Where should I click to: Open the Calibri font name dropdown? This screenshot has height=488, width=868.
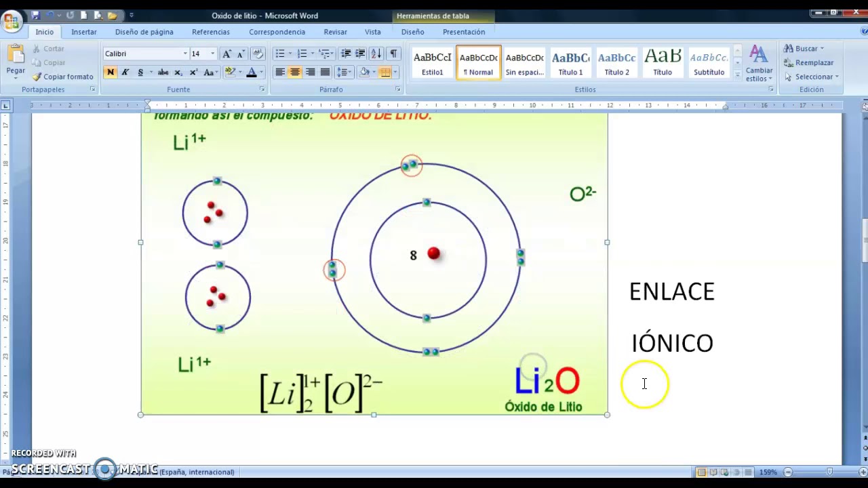[x=185, y=54]
